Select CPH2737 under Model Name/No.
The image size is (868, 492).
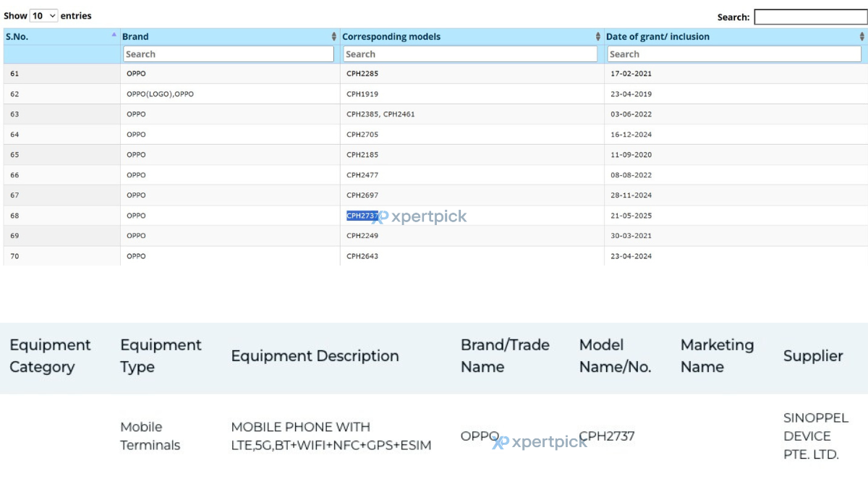607,436
